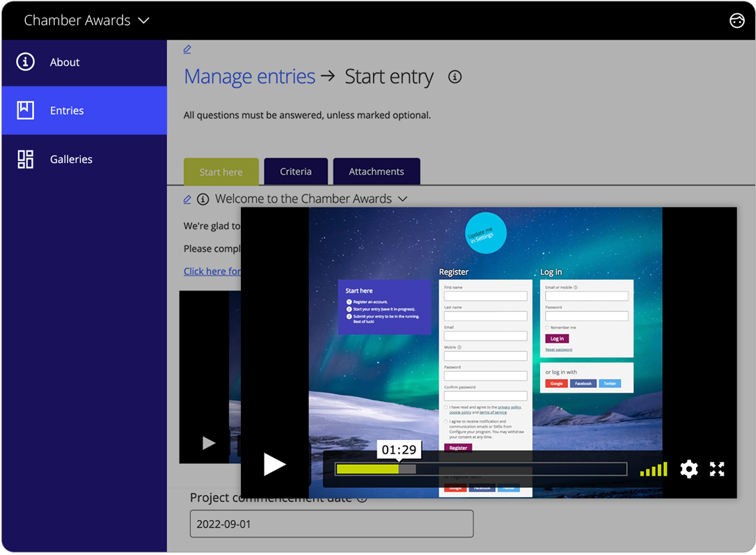Click the Entries bookmark icon in sidebar
The height and width of the screenshot is (555, 756).
point(25,110)
